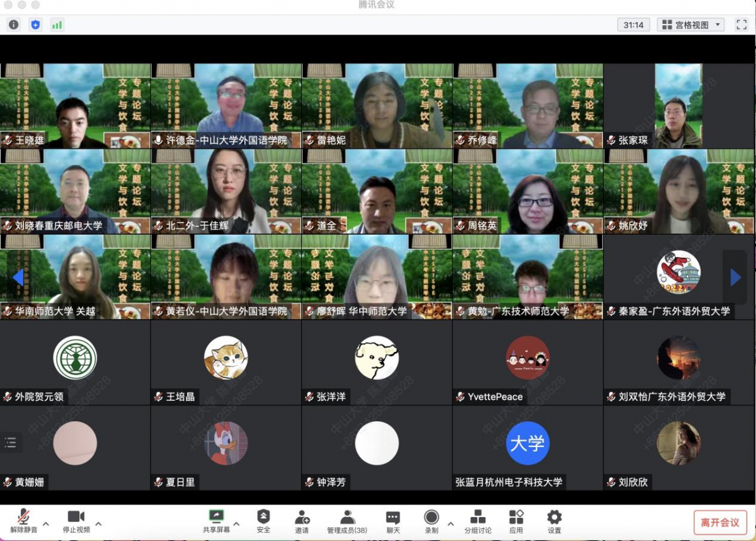Image resolution: width=756 pixels, height=541 pixels.
Task: Click the blue security shield icon
Action: click(35, 25)
